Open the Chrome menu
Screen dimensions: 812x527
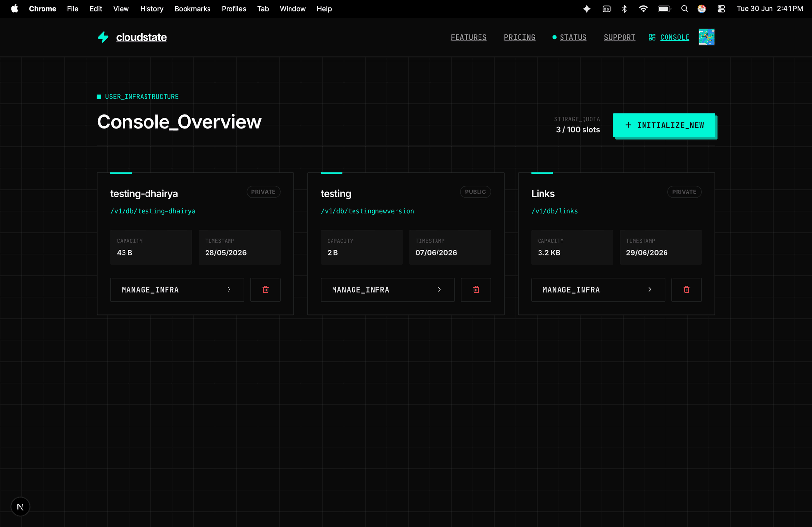pyautogui.click(x=42, y=9)
